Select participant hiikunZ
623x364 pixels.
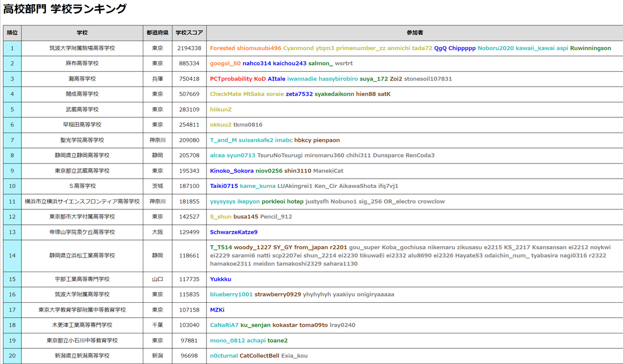(x=220, y=110)
